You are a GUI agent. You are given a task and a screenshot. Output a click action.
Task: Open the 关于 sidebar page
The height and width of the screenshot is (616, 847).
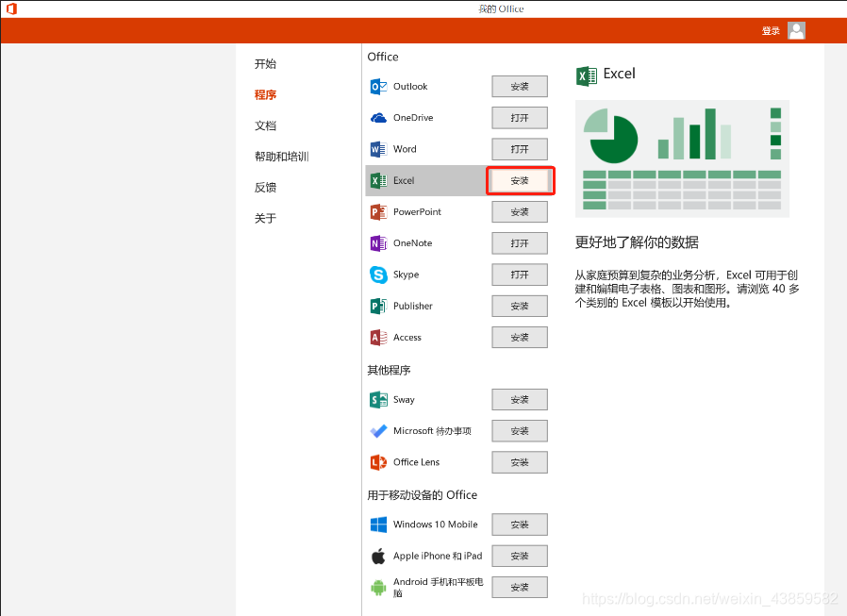click(x=265, y=218)
